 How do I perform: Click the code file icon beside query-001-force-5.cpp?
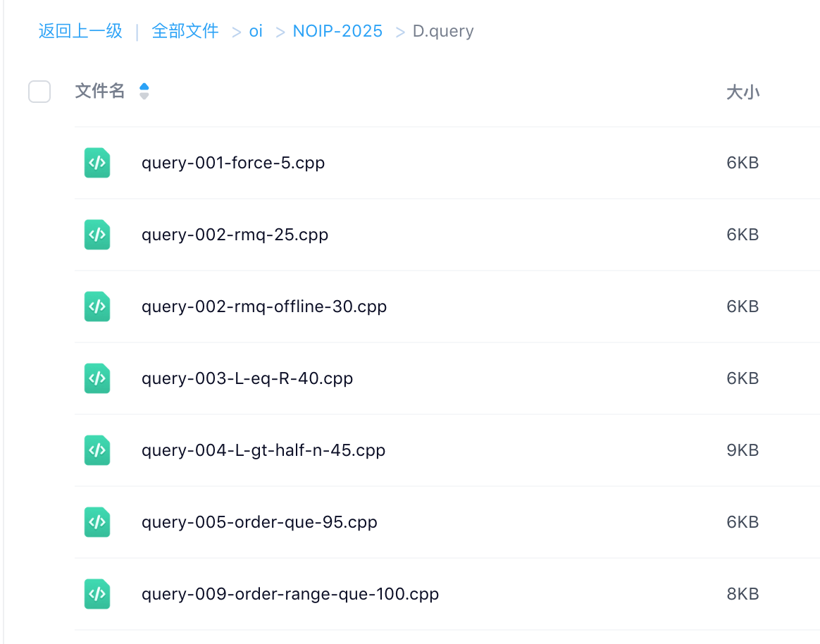tap(97, 163)
